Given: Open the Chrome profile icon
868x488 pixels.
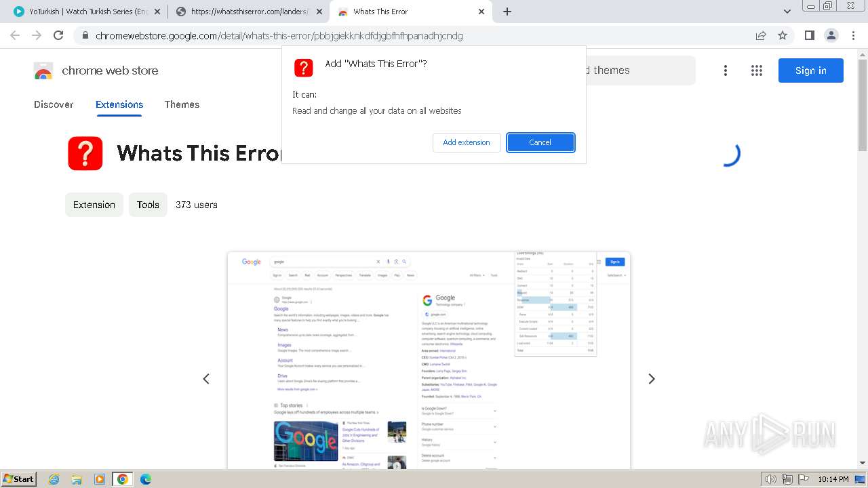Looking at the screenshot, I should (831, 35).
